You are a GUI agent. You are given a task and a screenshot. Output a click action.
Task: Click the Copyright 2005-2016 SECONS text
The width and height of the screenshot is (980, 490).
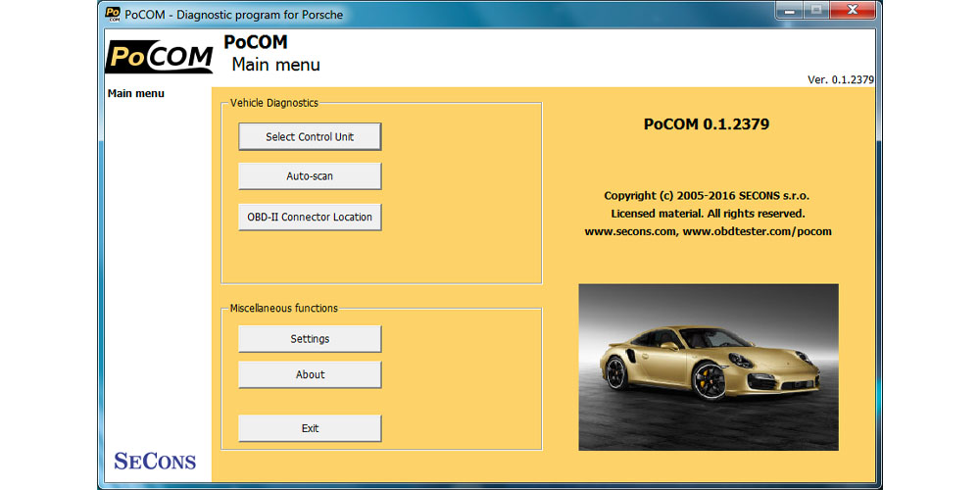pos(707,196)
